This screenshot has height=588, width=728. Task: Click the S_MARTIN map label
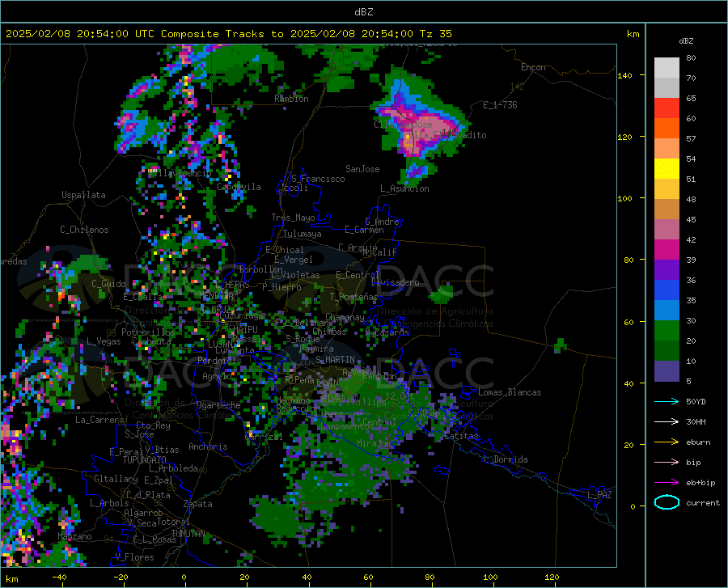pyautogui.click(x=335, y=360)
